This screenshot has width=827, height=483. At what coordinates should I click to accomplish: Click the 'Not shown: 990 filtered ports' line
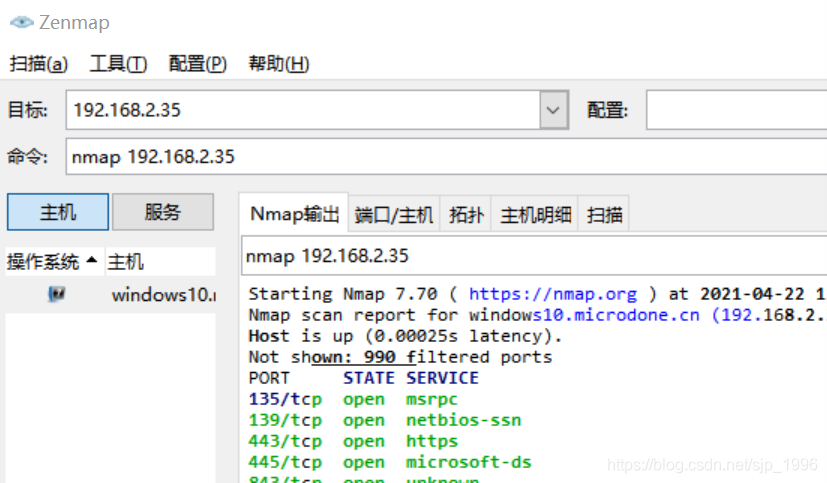click(400, 357)
